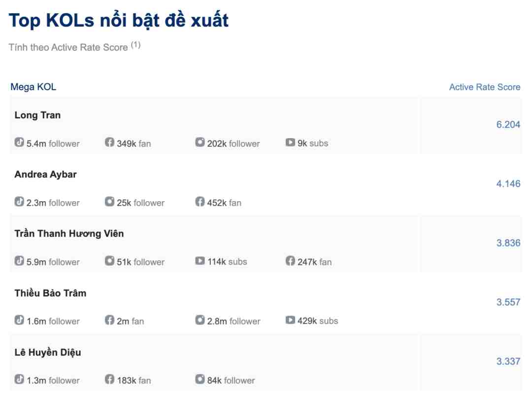532x399 pixels.
Task: Click Andrea Aybar's Instagram icon
Action: tap(109, 201)
